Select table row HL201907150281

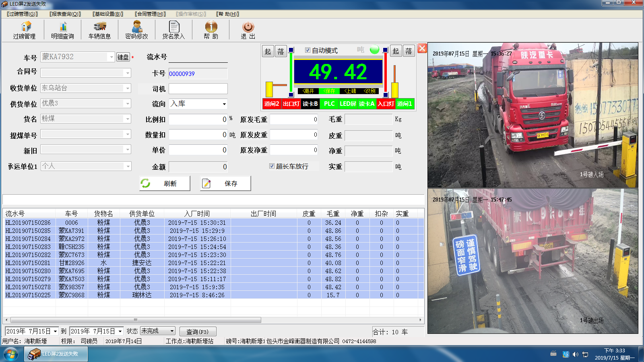tap(213, 263)
